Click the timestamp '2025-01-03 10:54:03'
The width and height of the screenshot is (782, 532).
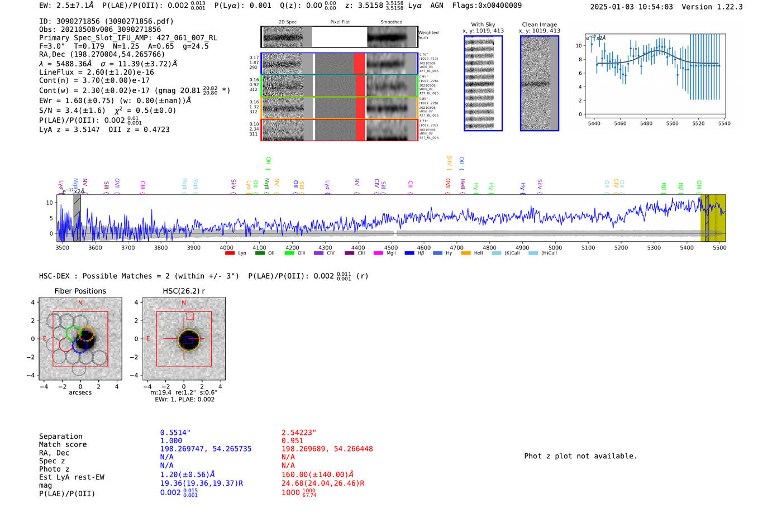click(632, 7)
